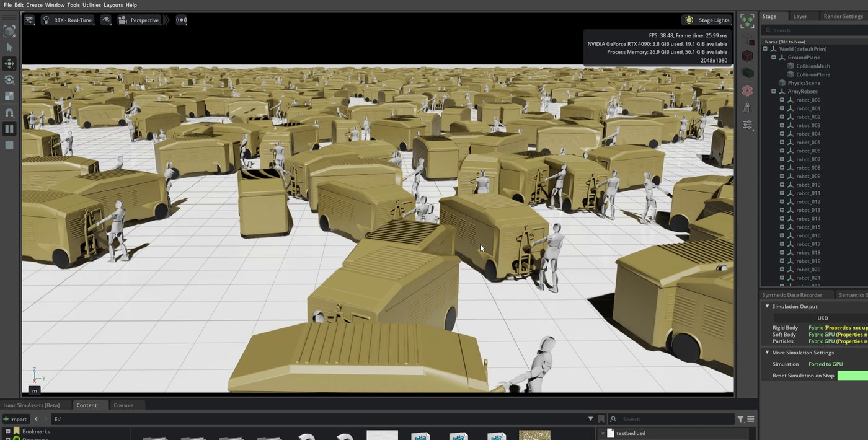868x440 pixels.
Task: Select the testbed.usd file entry
Action: pos(631,433)
